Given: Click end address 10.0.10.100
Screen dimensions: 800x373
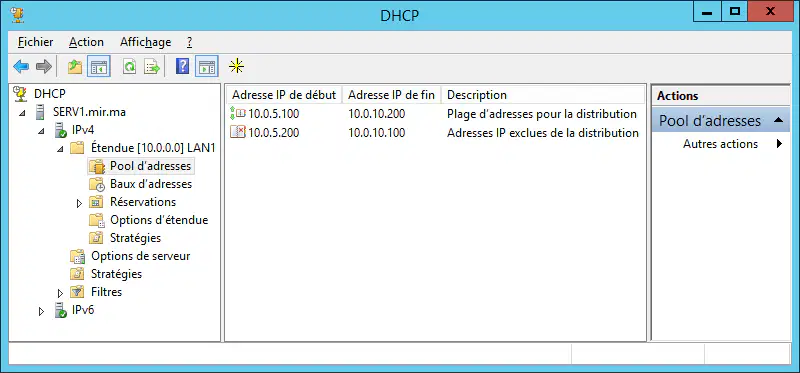Looking at the screenshot, I should [x=377, y=133].
